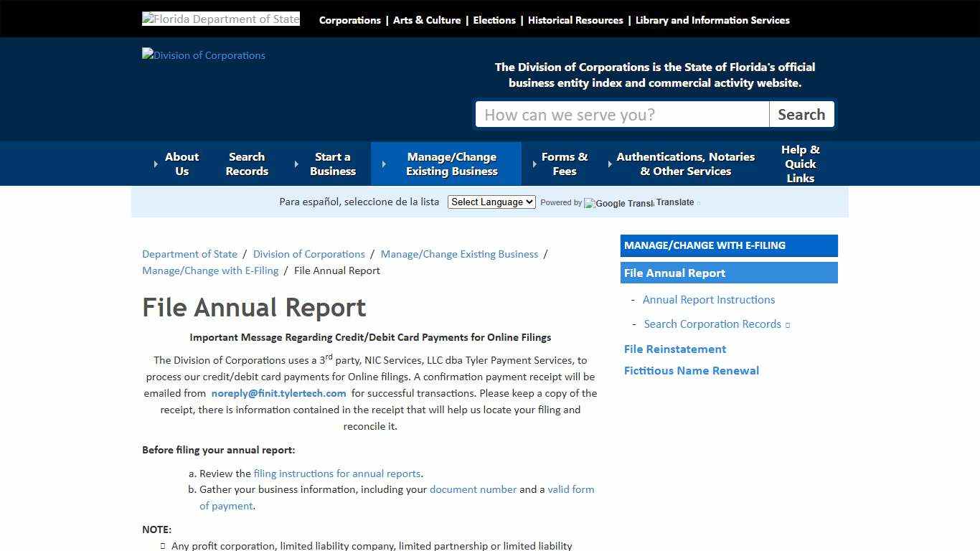980x551 pixels.
Task: Click the arrow icon beside Start a Business
Action: click(296, 164)
